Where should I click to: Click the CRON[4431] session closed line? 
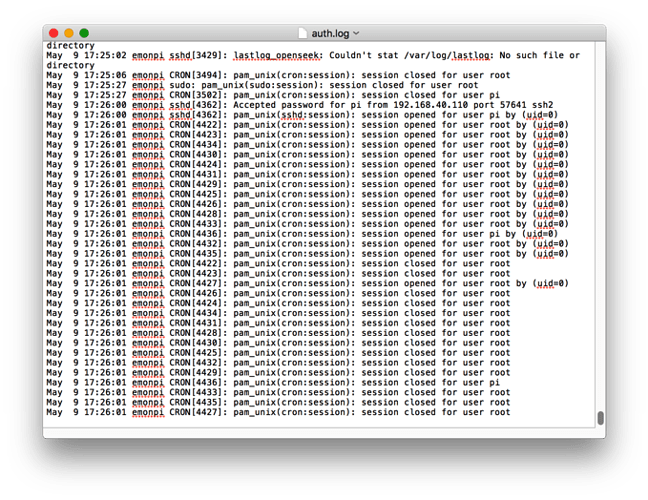coord(278,323)
